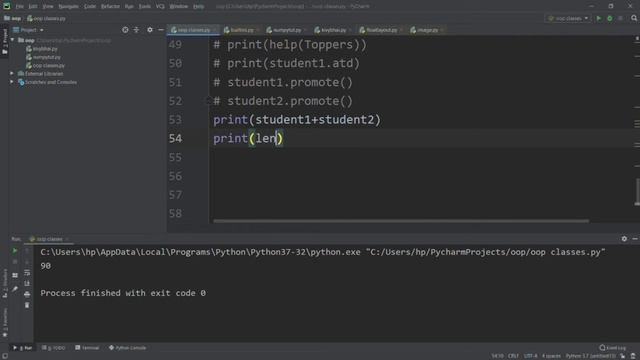Open the TODO tool window
This screenshot has height=360, width=640.
click(x=53, y=348)
